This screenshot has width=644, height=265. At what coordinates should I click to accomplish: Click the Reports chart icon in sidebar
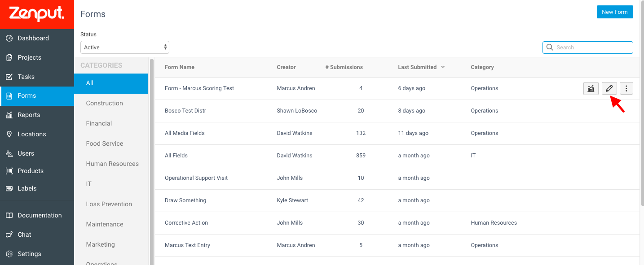(9, 115)
